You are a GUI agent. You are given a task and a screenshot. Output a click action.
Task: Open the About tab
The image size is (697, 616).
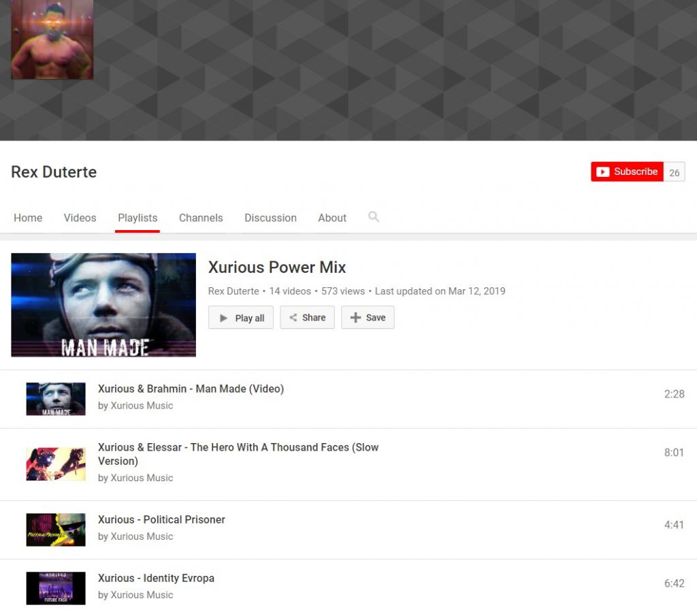point(332,218)
